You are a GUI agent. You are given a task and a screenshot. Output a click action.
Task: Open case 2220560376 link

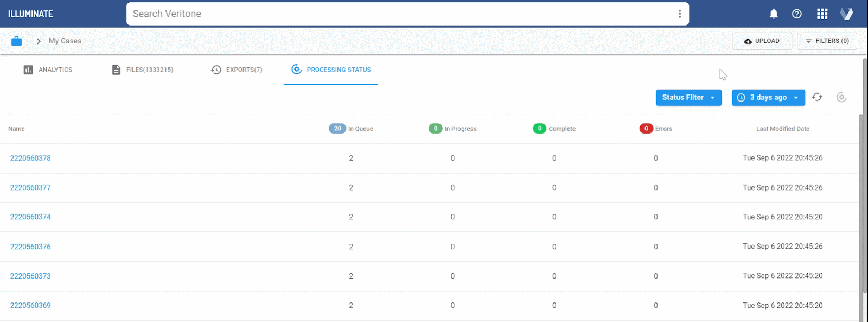coord(30,247)
